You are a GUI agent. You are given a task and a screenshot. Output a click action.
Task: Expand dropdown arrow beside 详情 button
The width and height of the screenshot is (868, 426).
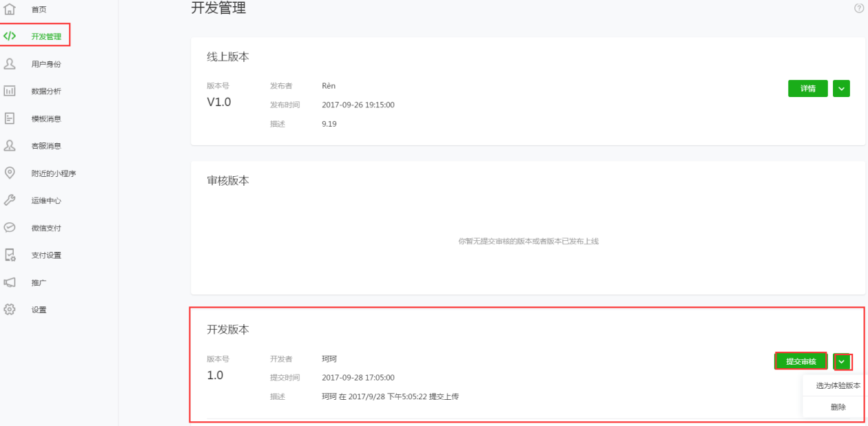pos(841,88)
